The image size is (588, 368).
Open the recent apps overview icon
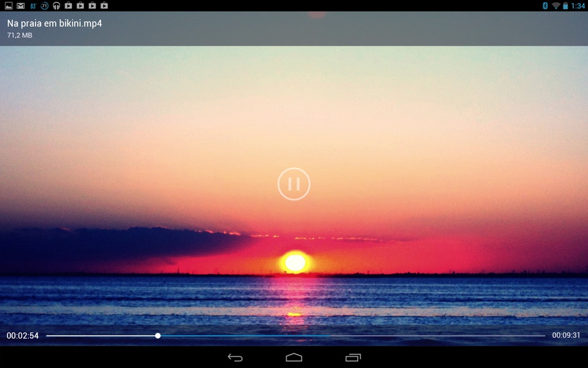click(x=353, y=358)
